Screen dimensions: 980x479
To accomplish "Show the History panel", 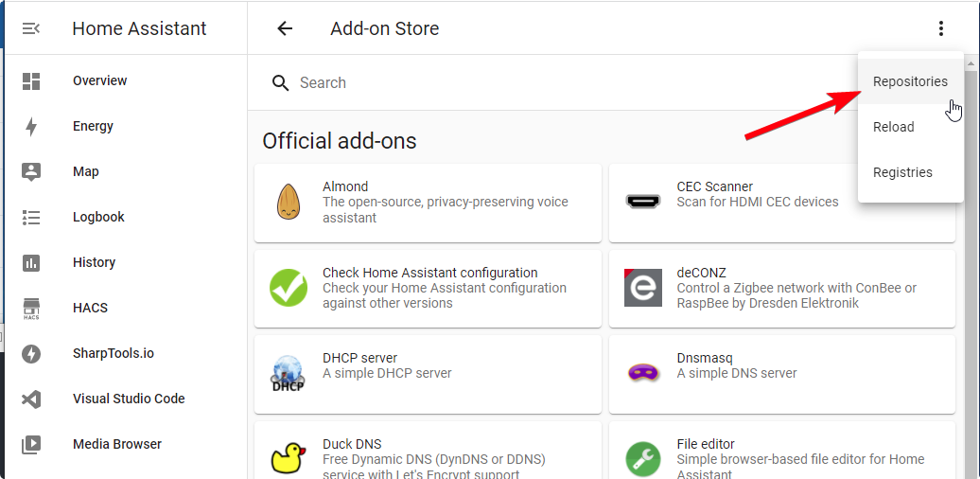I will 126,262.
